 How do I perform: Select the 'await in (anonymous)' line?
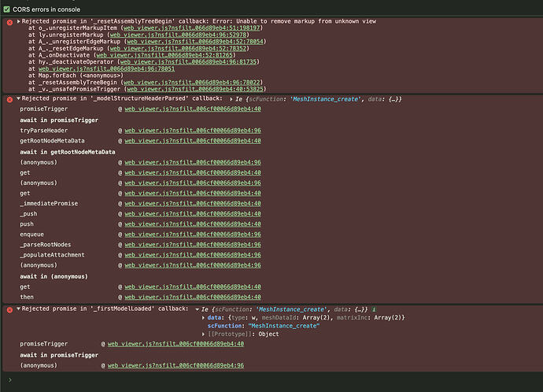coord(54,276)
